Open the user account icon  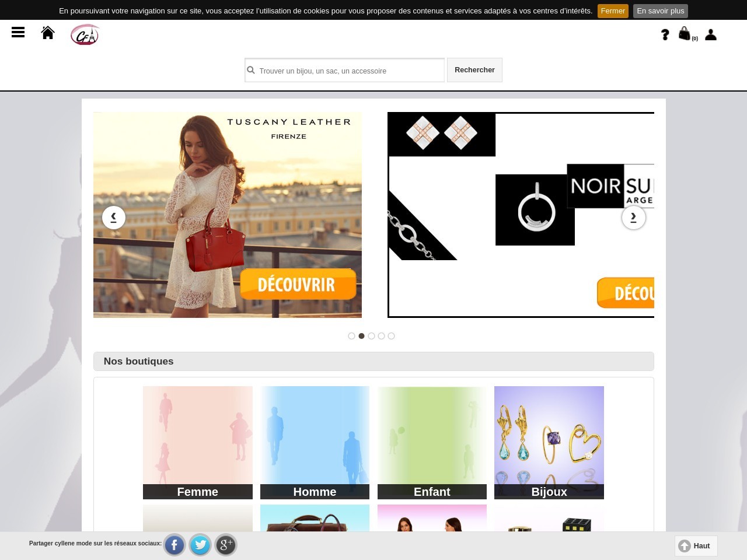click(711, 35)
